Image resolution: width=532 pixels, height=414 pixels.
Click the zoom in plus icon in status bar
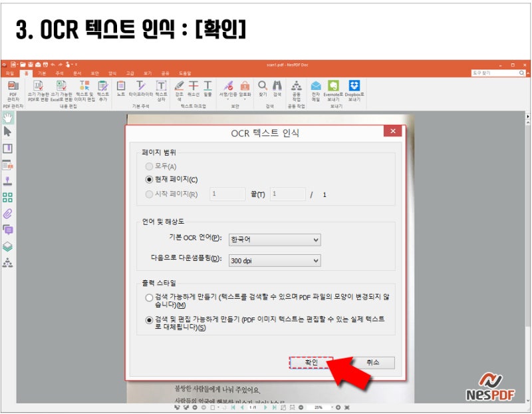pyautogui.click(x=338, y=407)
